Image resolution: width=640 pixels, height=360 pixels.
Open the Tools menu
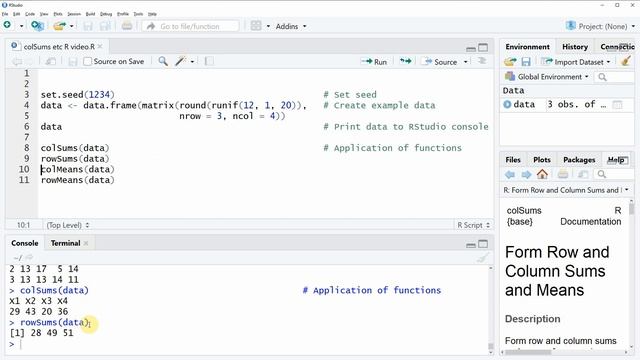pos(138,14)
